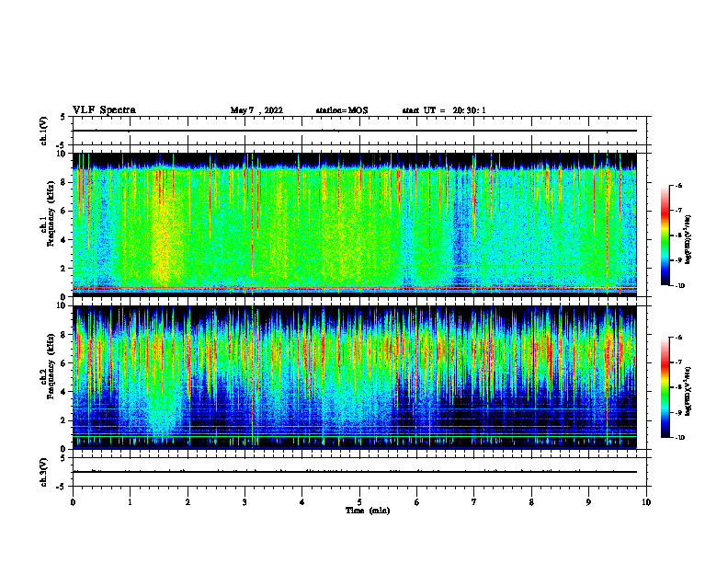Click the ch.1 spectrogram plot
The width and height of the screenshot is (728, 563).
354,224
